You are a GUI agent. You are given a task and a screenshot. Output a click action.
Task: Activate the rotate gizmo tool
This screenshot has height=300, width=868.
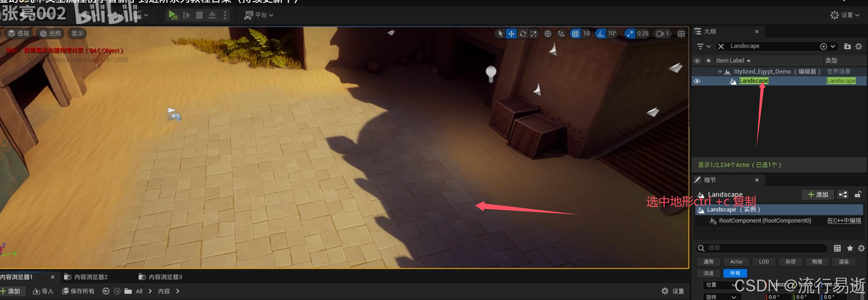(523, 33)
